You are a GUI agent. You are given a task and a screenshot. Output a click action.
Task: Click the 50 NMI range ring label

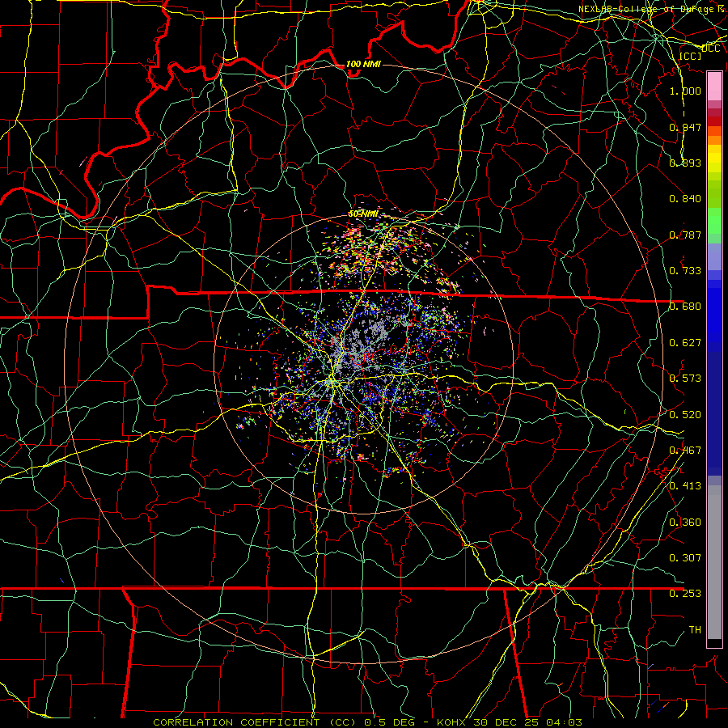(x=363, y=214)
